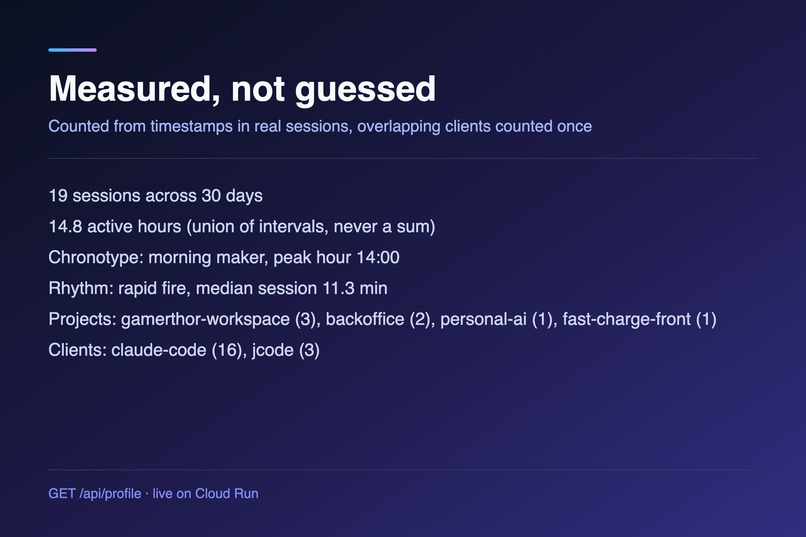The height and width of the screenshot is (537, 806).
Task: Click the 'personal-ai (1)' project name
Action: click(496, 319)
